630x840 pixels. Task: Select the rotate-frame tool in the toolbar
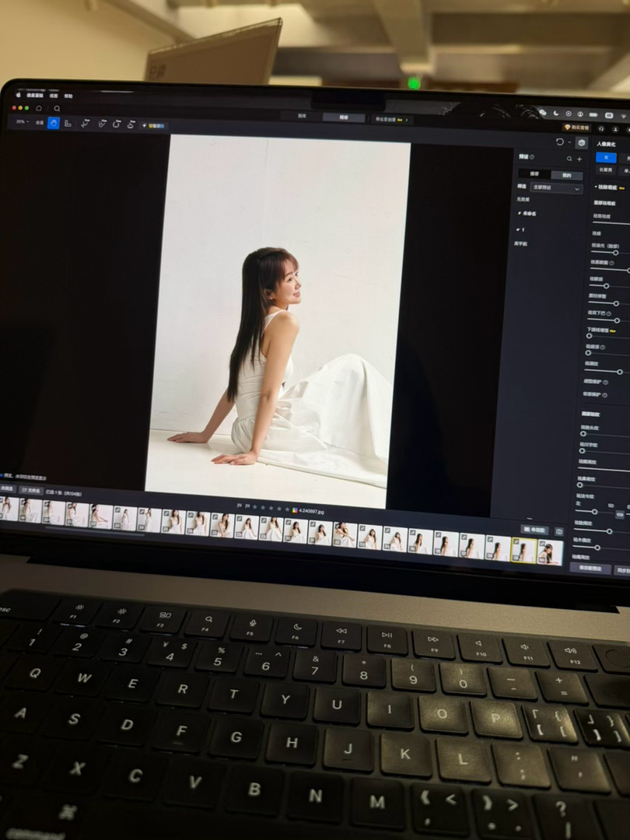117,124
